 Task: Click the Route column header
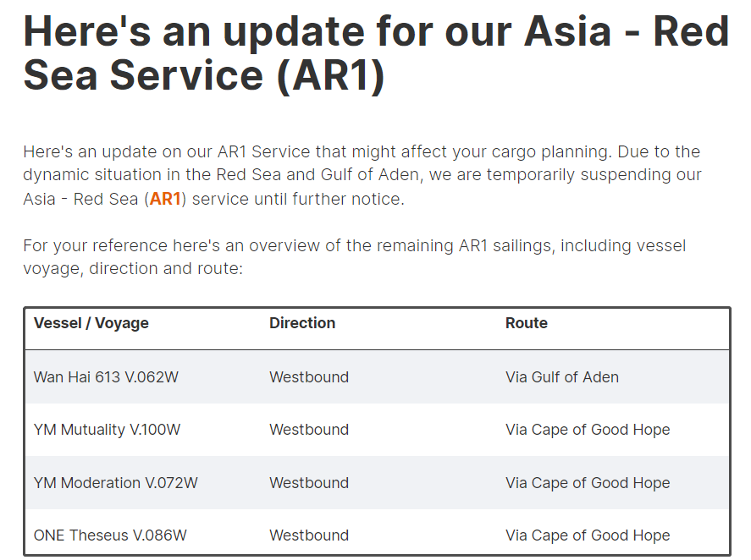pyautogui.click(x=527, y=323)
